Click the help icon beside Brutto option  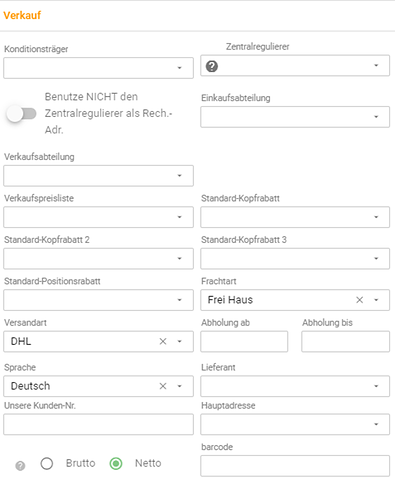(20, 466)
